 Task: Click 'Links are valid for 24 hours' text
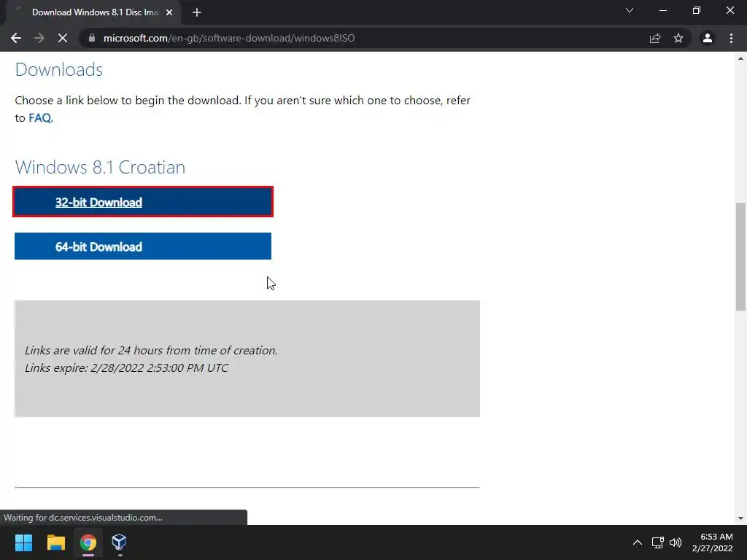[150, 351]
